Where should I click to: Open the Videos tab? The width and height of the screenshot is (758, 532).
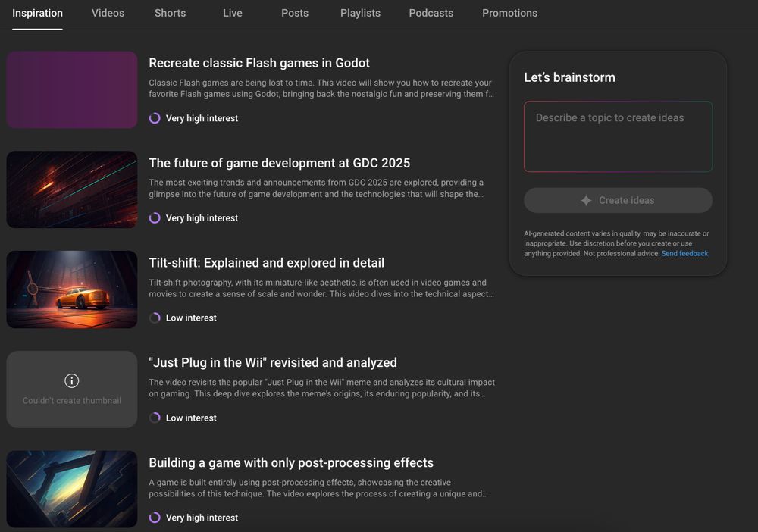[x=108, y=13]
